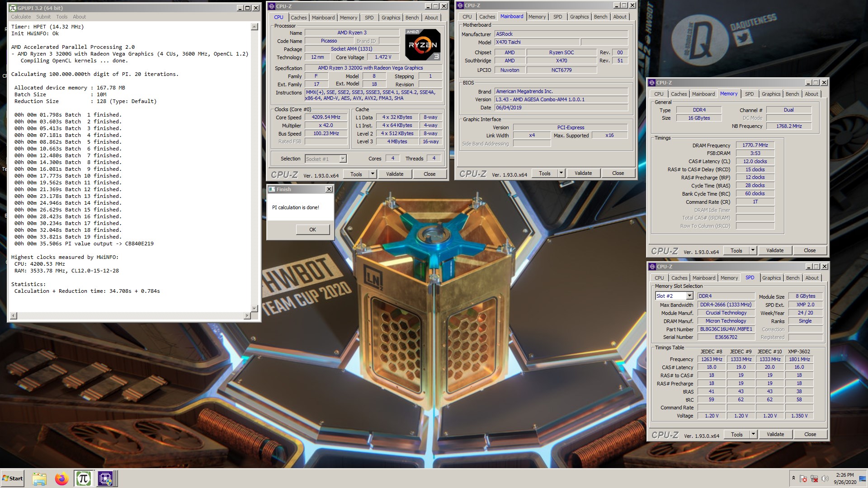Click GPUPI vertical scrollbar down arrow
Image resolution: width=868 pixels, height=488 pixels.
tap(254, 308)
